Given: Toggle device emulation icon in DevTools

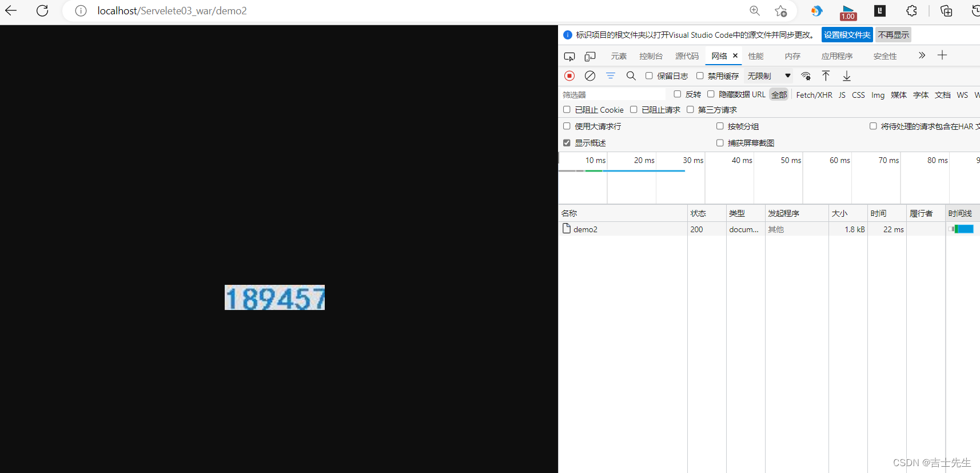Looking at the screenshot, I should [x=590, y=56].
